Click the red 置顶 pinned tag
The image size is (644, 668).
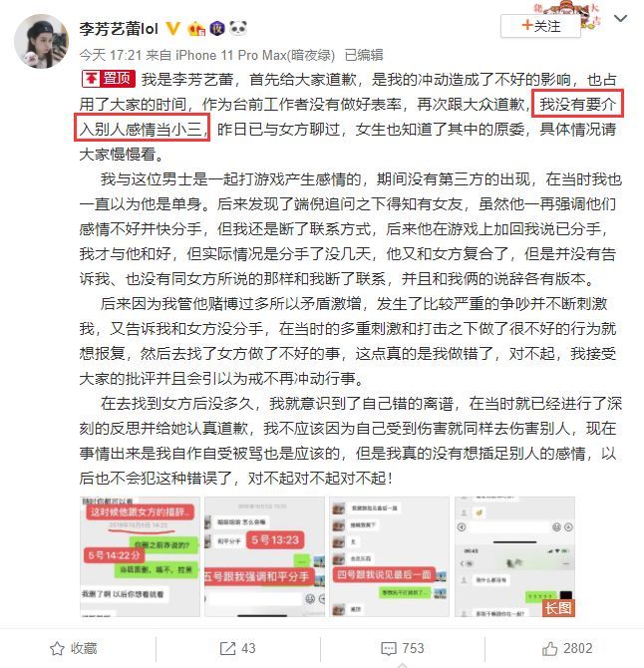109,79
